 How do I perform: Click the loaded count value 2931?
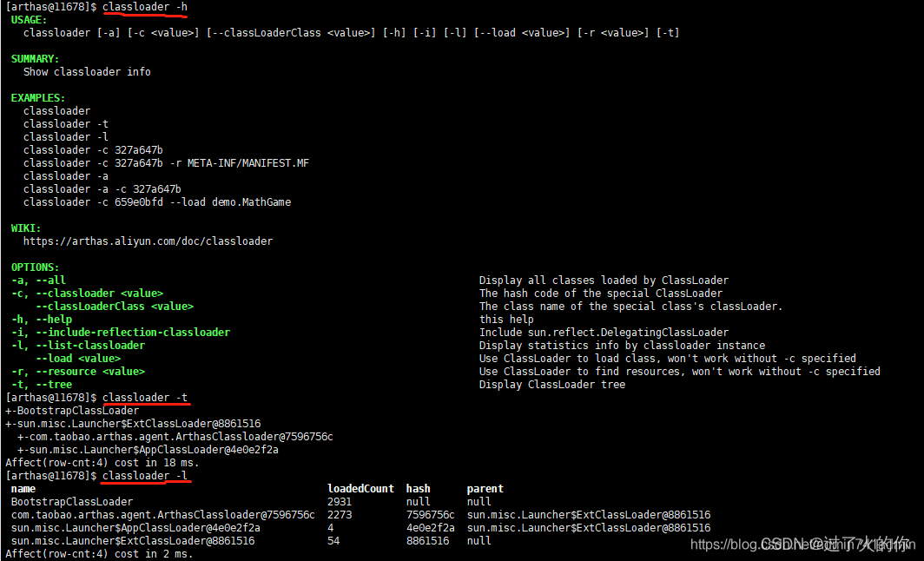click(x=340, y=502)
